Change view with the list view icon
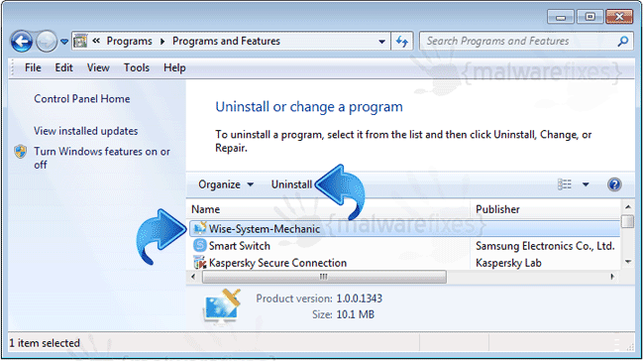Image resolution: width=644 pixels, height=361 pixels. click(565, 184)
